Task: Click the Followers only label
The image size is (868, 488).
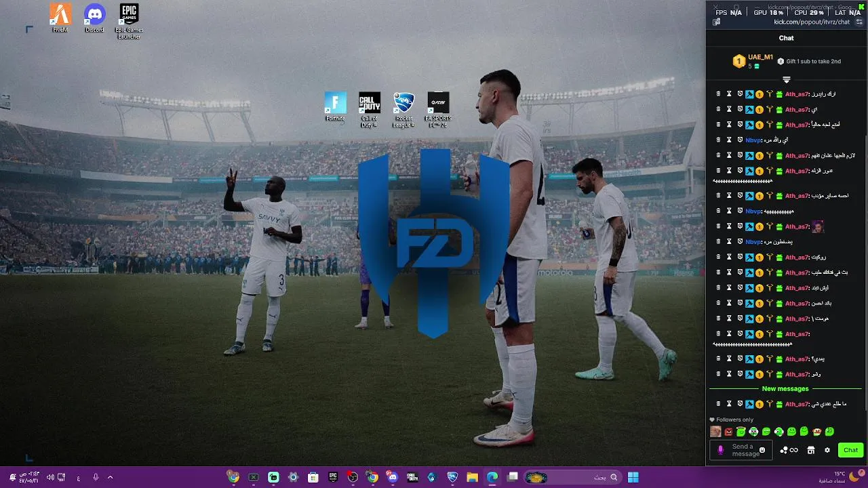Action: tap(734, 420)
